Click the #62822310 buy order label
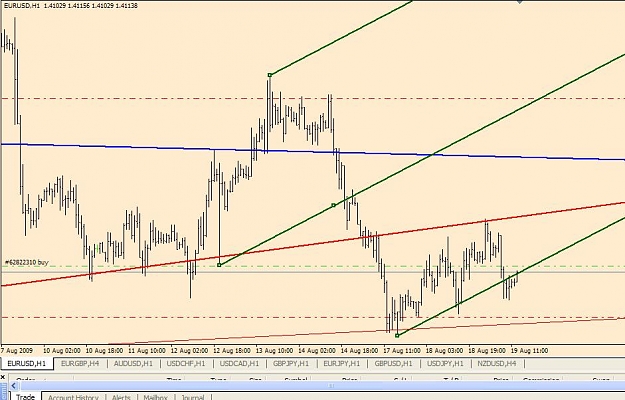Viewport: 625px width, 400px height. click(26, 262)
